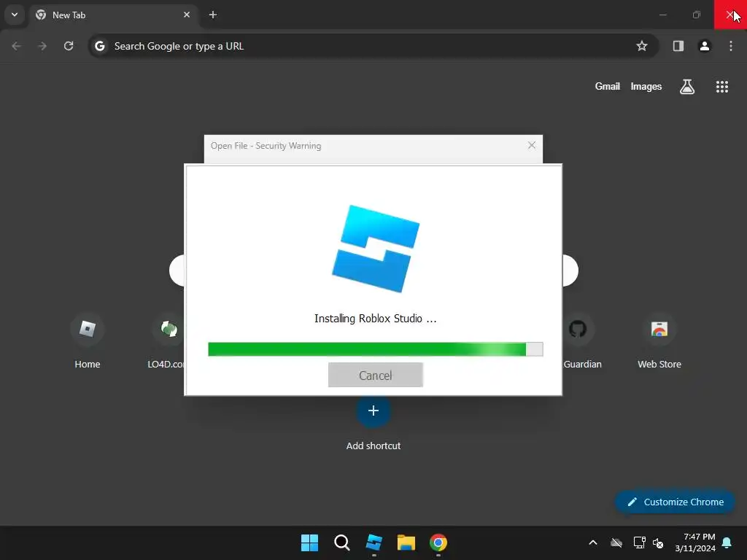This screenshot has width=747, height=560.
Task: Open the Guardian GitHub shortcut
Action: 582,341
